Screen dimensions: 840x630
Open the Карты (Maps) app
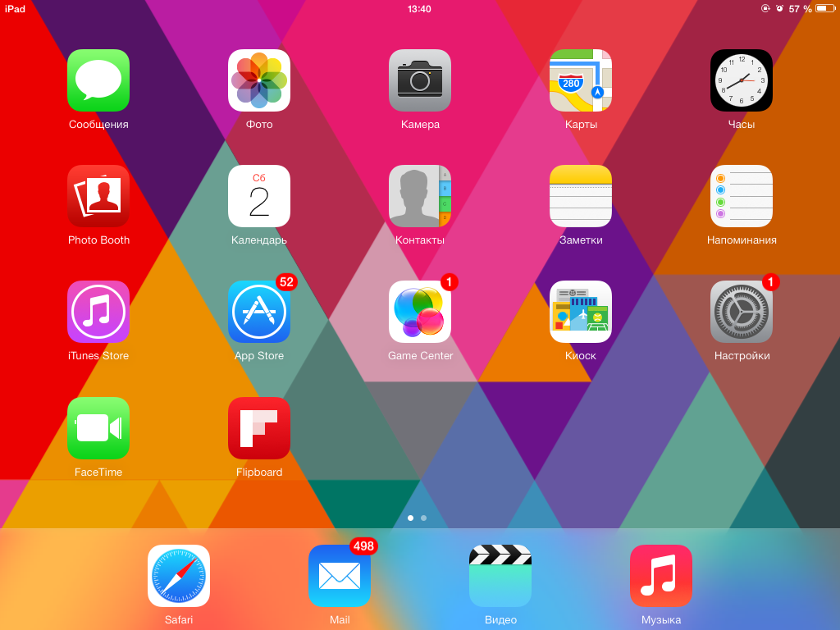tap(581, 80)
